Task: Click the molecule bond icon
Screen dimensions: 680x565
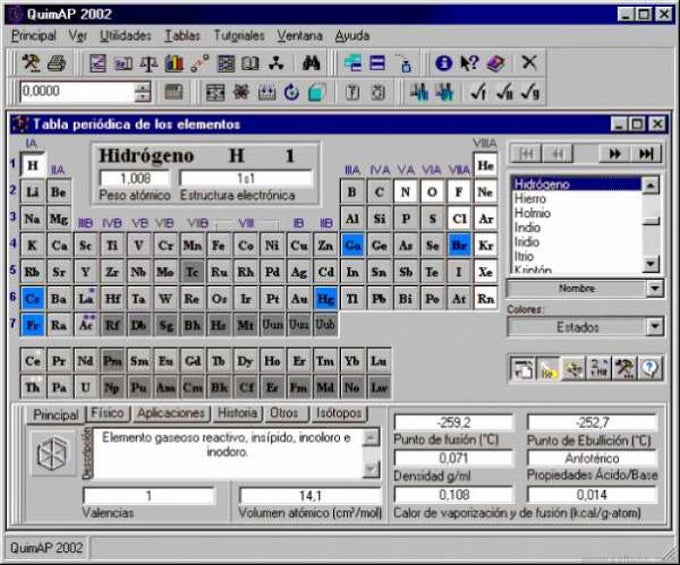Action: tap(199, 63)
